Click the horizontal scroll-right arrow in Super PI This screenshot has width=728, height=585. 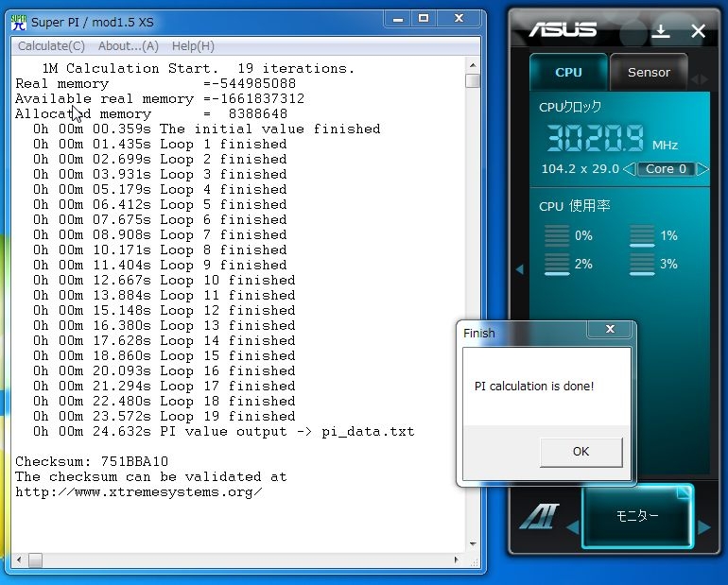tap(456, 559)
